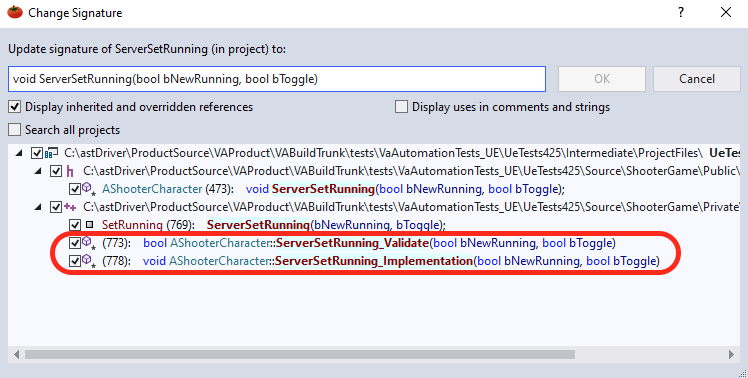Click the Cancel button
Image resolution: width=748 pixels, height=378 pixels.
point(696,79)
